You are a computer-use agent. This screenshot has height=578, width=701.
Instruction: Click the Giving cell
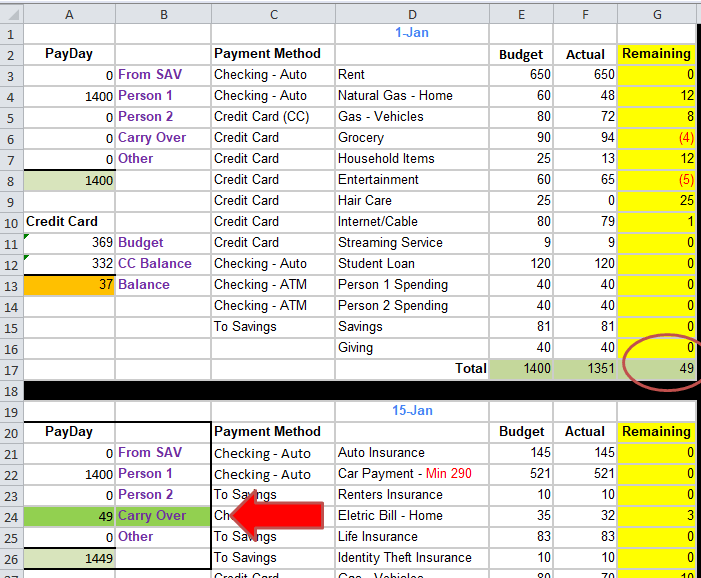[412, 348]
